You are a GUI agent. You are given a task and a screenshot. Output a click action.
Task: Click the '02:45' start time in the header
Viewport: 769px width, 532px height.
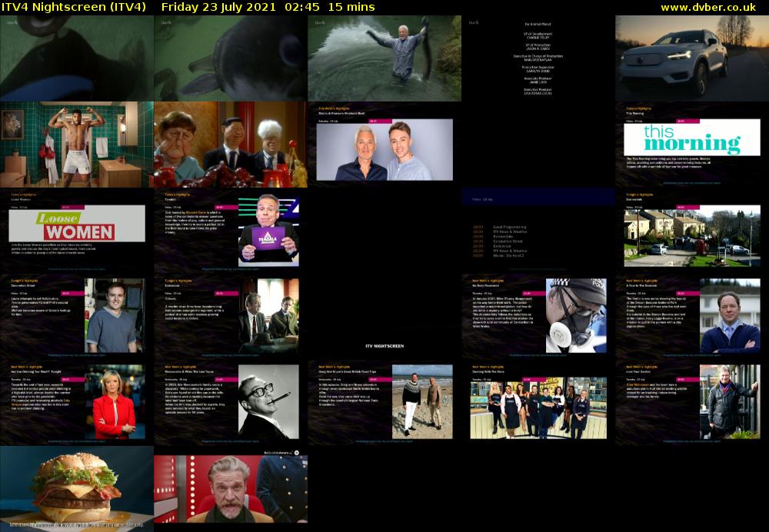click(x=304, y=8)
